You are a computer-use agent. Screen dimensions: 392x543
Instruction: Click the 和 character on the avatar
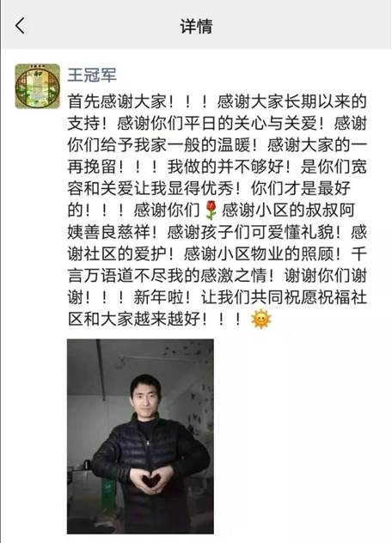37,73
